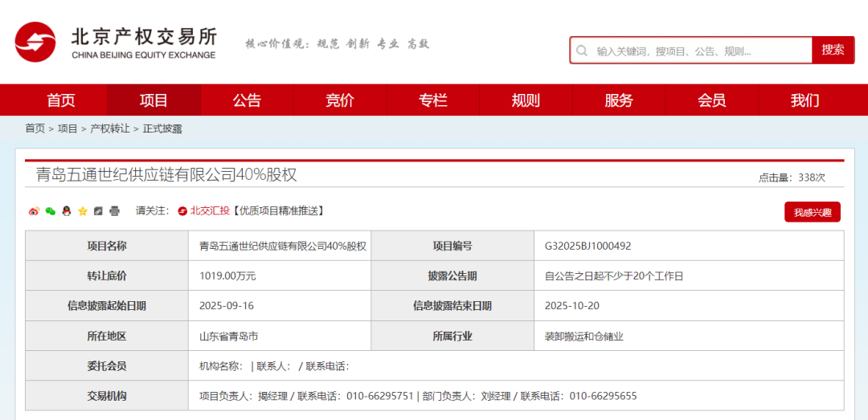Viewport: 868px width, 420px height.
Task: Add to favorites star icon
Action: (x=83, y=211)
